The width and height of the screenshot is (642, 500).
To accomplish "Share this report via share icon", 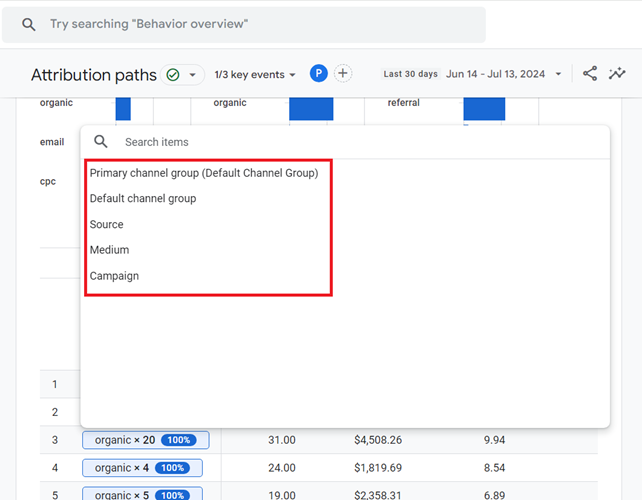I will 590,74.
